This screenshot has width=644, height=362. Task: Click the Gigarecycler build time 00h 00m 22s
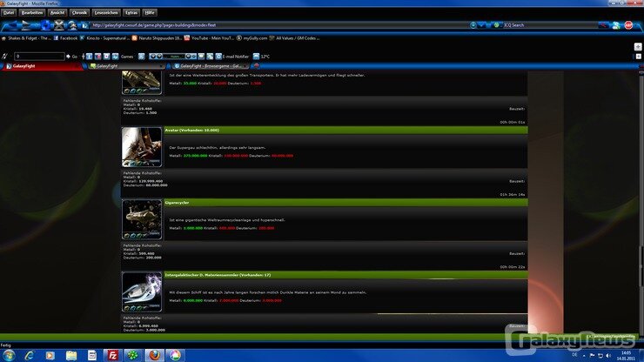(x=513, y=267)
